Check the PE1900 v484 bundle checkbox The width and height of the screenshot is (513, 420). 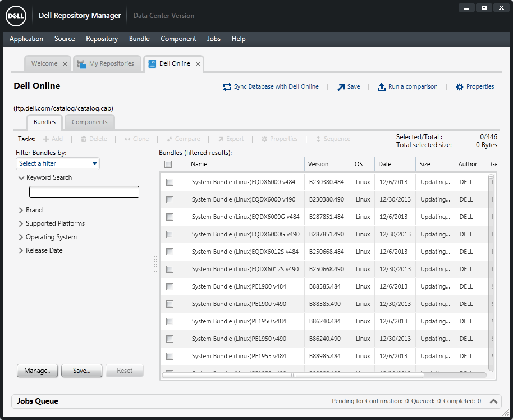tap(170, 286)
